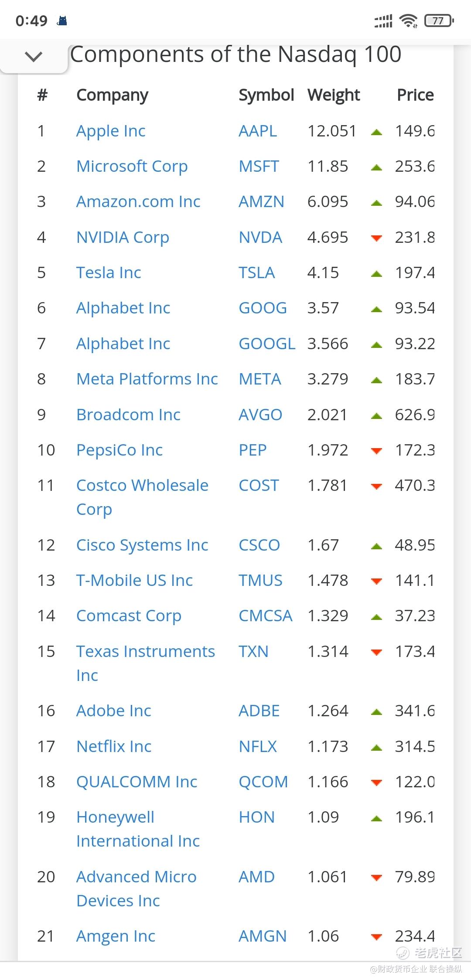
Task: Tap the GOOGL ticker symbol
Action: click(x=267, y=344)
